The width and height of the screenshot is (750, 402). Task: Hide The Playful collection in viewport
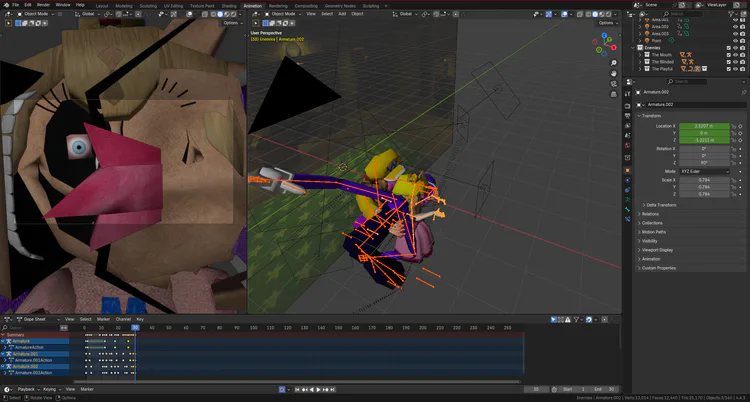736,69
